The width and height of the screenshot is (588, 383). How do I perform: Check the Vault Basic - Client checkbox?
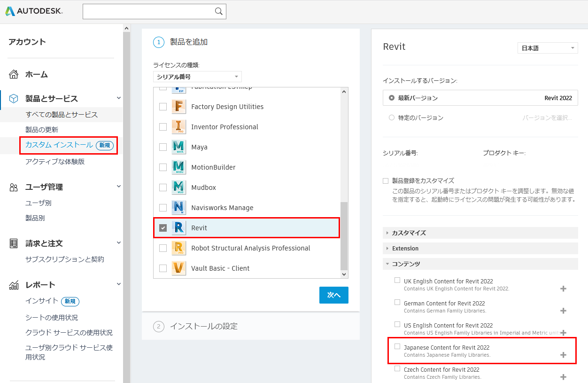coord(163,268)
